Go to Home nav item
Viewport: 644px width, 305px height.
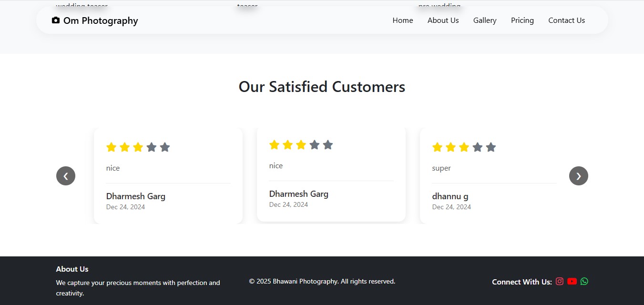[403, 20]
